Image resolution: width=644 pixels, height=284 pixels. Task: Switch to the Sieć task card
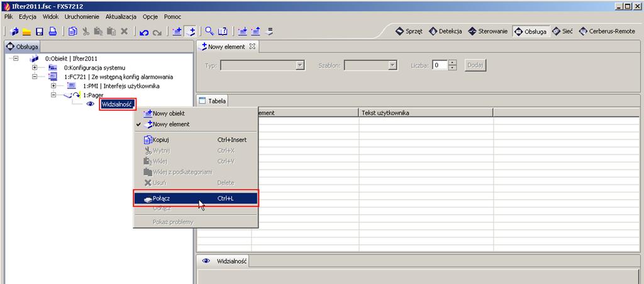coord(562,31)
